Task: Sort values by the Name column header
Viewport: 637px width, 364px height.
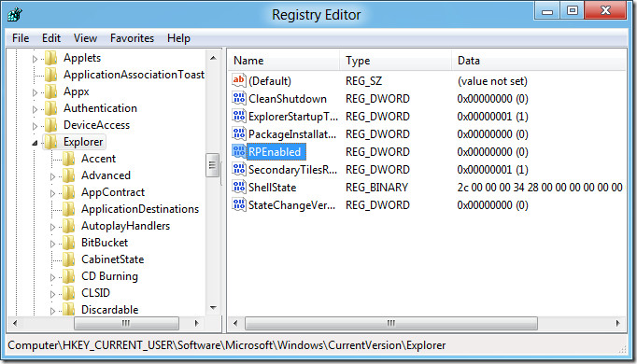Action: tap(283, 61)
